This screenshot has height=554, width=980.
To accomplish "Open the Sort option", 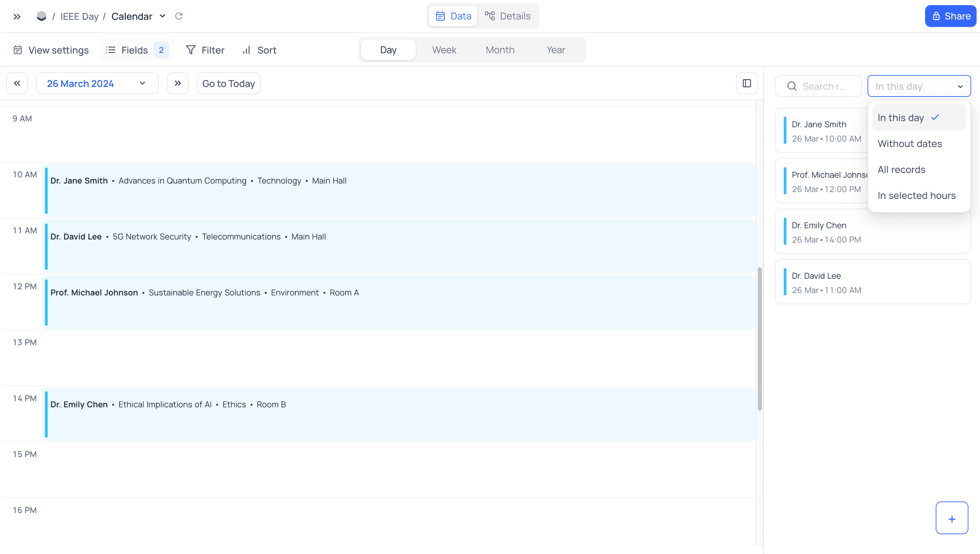I will coord(259,50).
